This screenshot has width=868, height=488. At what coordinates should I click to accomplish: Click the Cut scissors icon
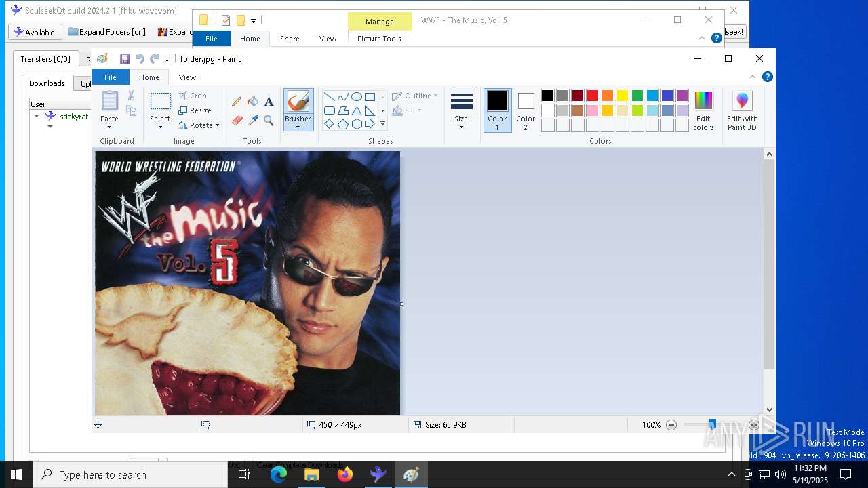(131, 96)
